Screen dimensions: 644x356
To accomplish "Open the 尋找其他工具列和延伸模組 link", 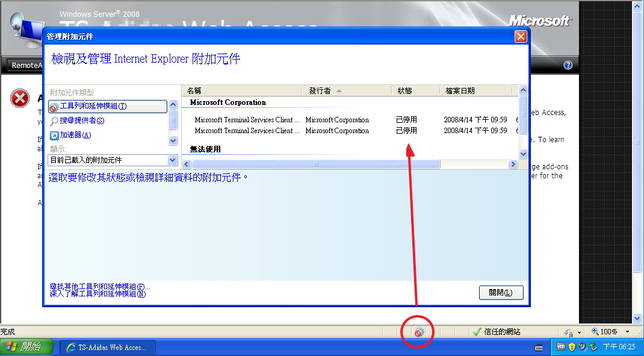I will (x=100, y=287).
